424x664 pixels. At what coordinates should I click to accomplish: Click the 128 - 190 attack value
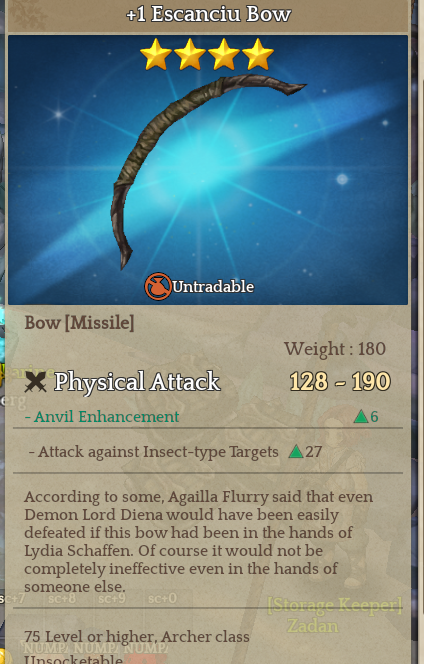(340, 382)
